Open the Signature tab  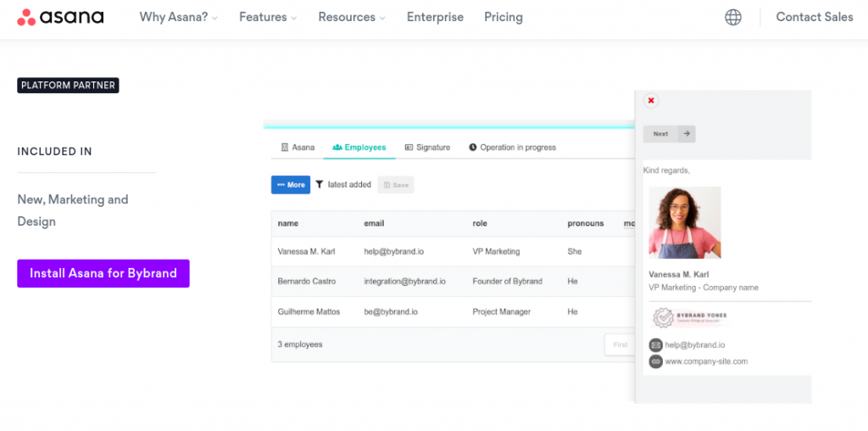pyautogui.click(x=427, y=148)
